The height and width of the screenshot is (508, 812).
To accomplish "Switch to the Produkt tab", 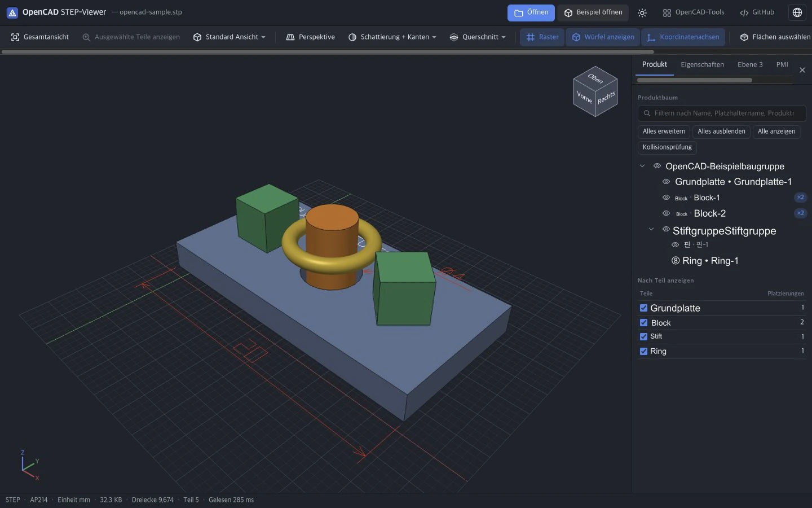I will pos(655,65).
